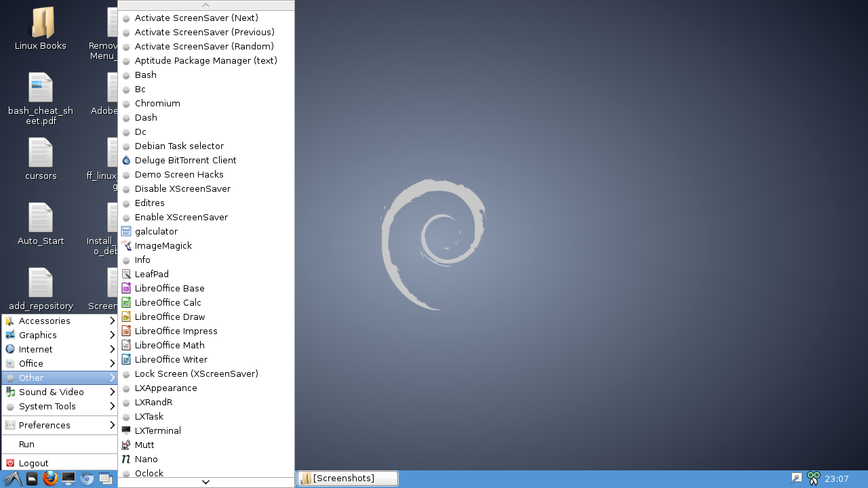Click the LXDE start menu button

coord(13,479)
